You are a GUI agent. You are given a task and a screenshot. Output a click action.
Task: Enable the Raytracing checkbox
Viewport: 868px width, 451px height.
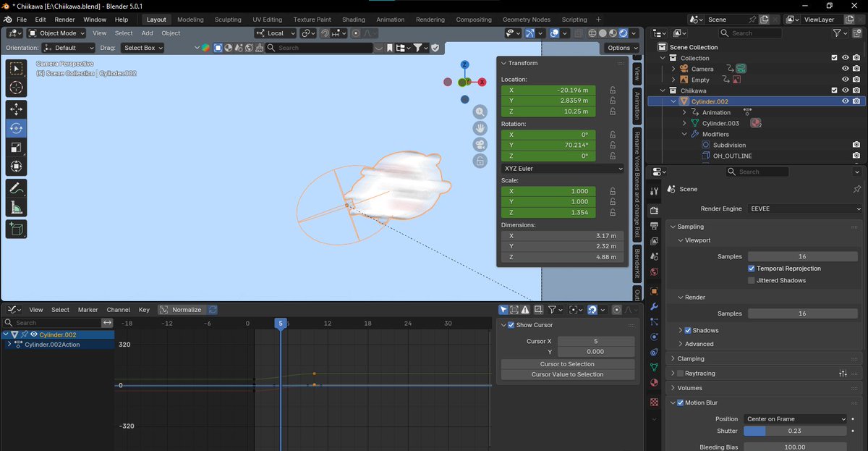[x=680, y=373]
